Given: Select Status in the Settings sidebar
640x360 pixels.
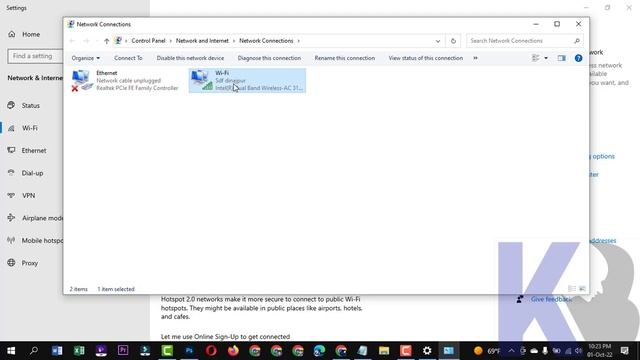Looking at the screenshot, I should pyautogui.click(x=31, y=105).
